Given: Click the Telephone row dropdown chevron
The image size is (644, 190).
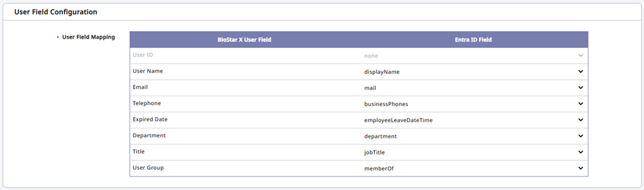Looking at the screenshot, I should point(581,104).
